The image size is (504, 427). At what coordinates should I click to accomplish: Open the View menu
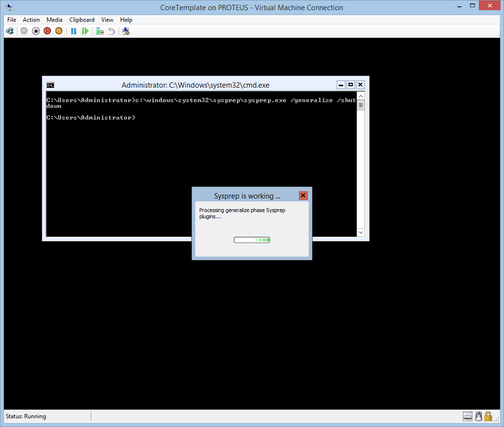pyautogui.click(x=107, y=20)
